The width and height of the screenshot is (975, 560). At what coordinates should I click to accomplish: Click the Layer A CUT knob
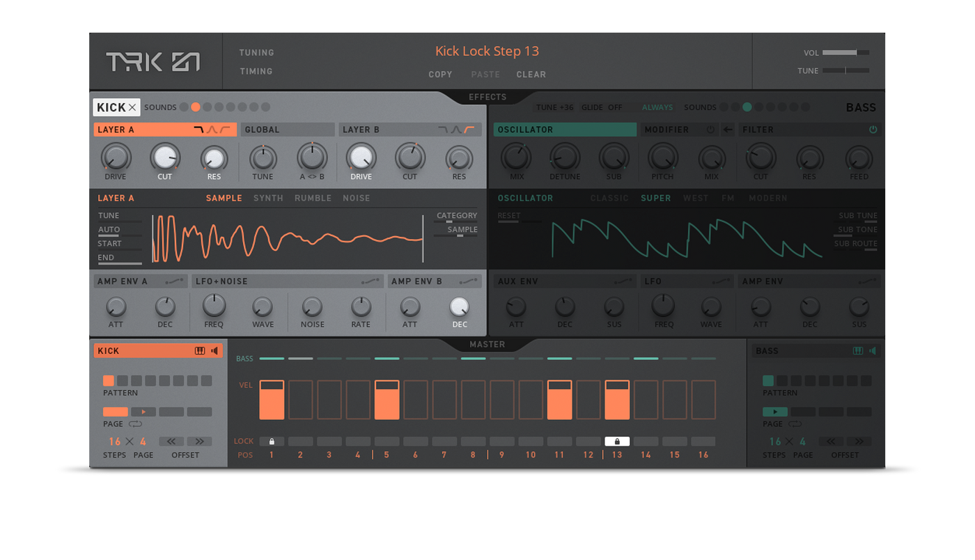(x=165, y=157)
